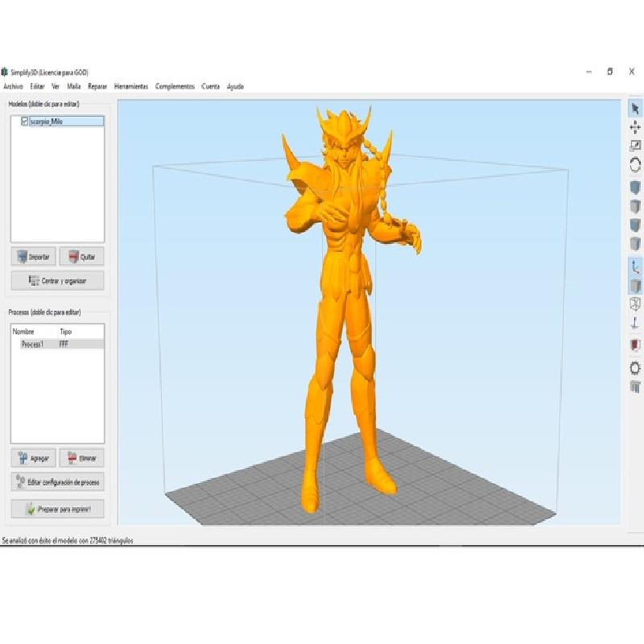This screenshot has height=644, width=644.
Task: Choose the scale model tool
Action: pos(634,146)
